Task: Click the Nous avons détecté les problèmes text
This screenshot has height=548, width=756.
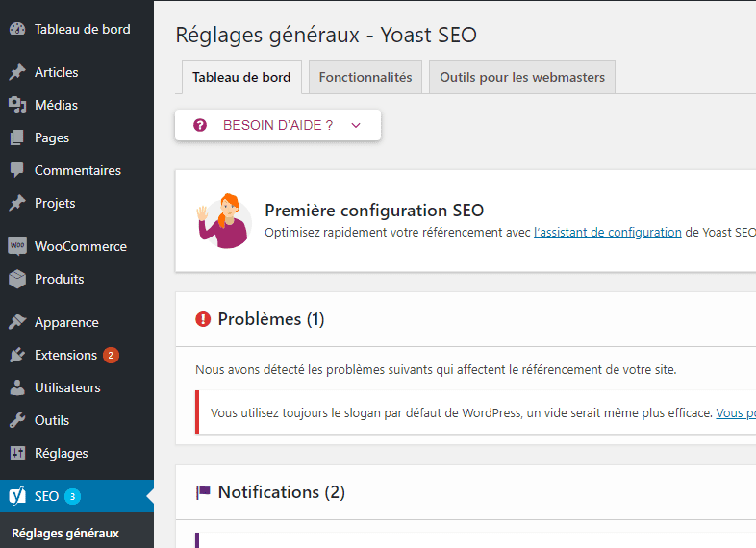Action: coord(436,370)
